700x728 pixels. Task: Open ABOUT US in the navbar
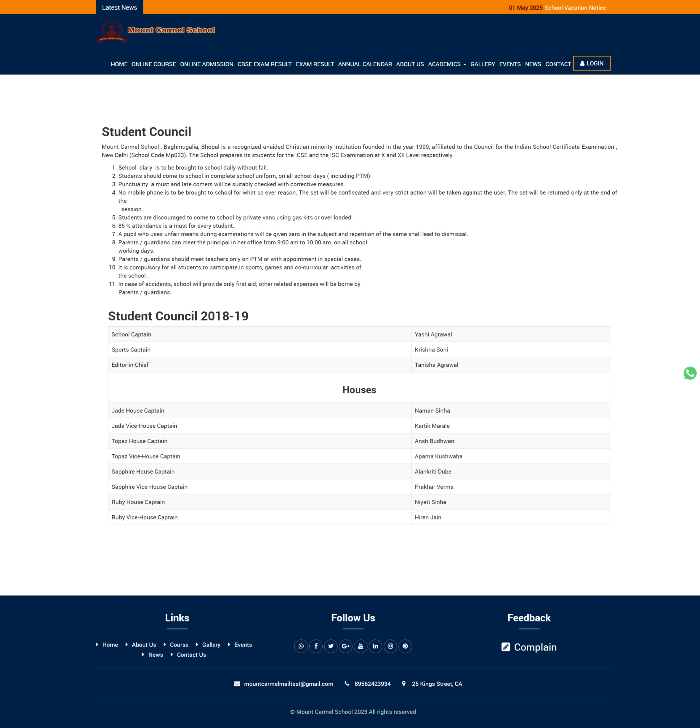pyautogui.click(x=410, y=64)
